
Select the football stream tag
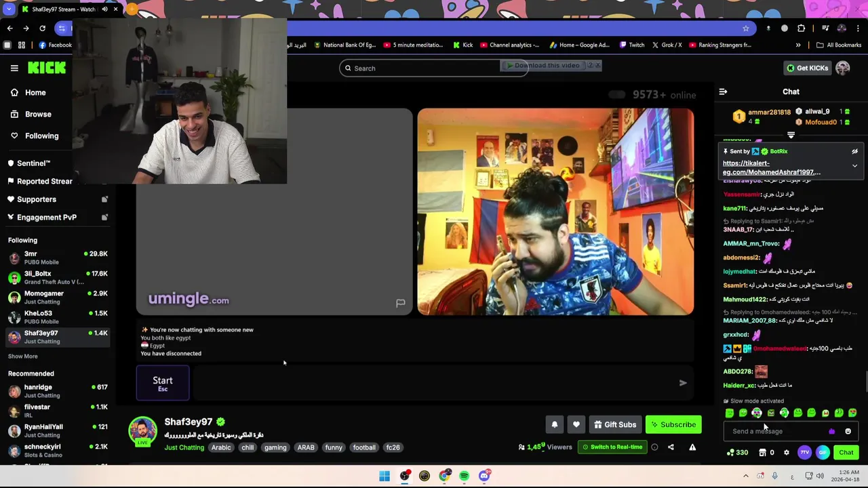point(364,447)
